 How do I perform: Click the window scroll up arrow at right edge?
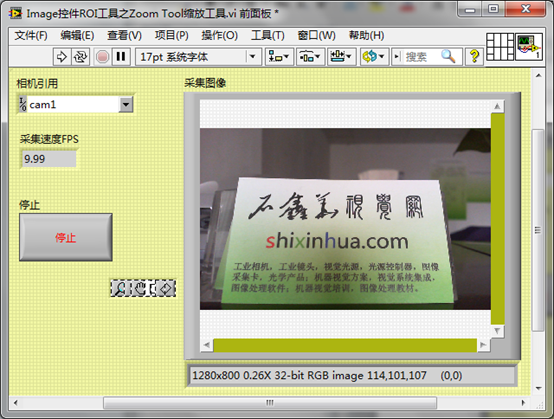tap(538, 75)
